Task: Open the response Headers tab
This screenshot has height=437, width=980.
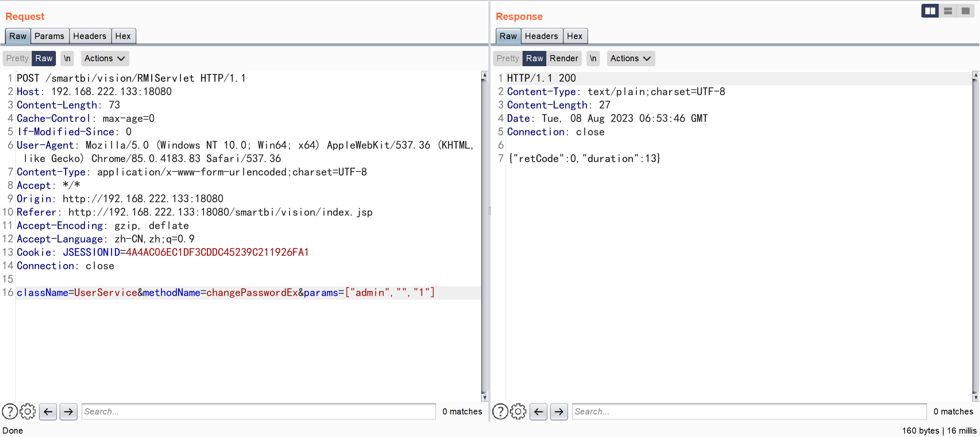Action: click(x=541, y=36)
